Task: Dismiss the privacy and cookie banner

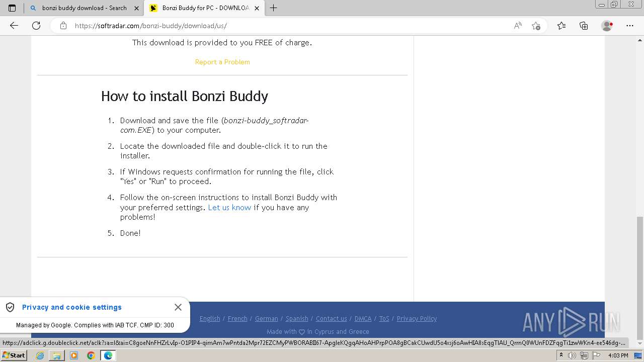Action: 178,307
